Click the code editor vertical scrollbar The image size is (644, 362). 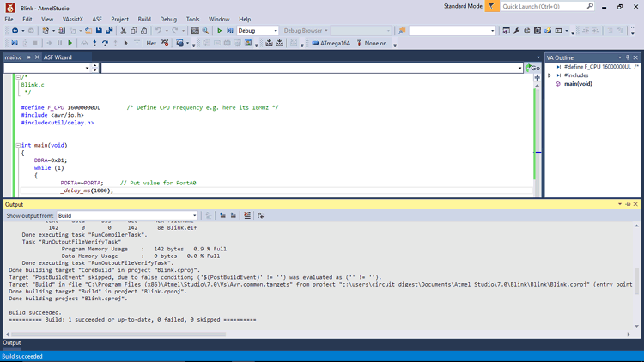(537, 140)
